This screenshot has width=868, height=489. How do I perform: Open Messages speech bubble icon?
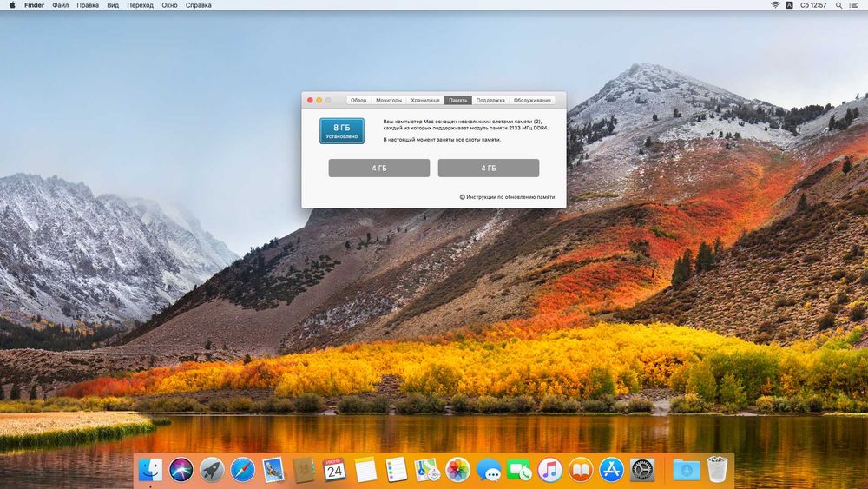point(488,470)
